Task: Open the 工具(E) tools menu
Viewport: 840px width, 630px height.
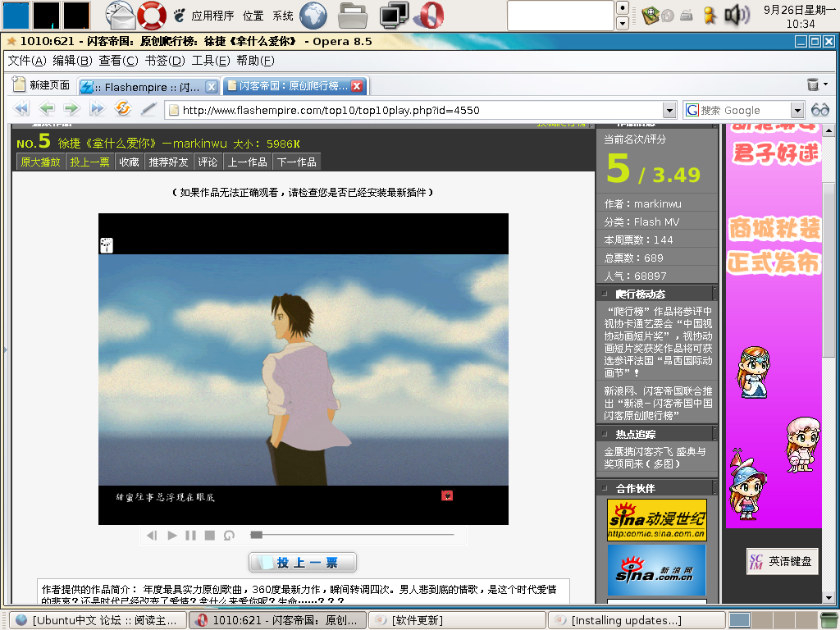Action: (211, 61)
